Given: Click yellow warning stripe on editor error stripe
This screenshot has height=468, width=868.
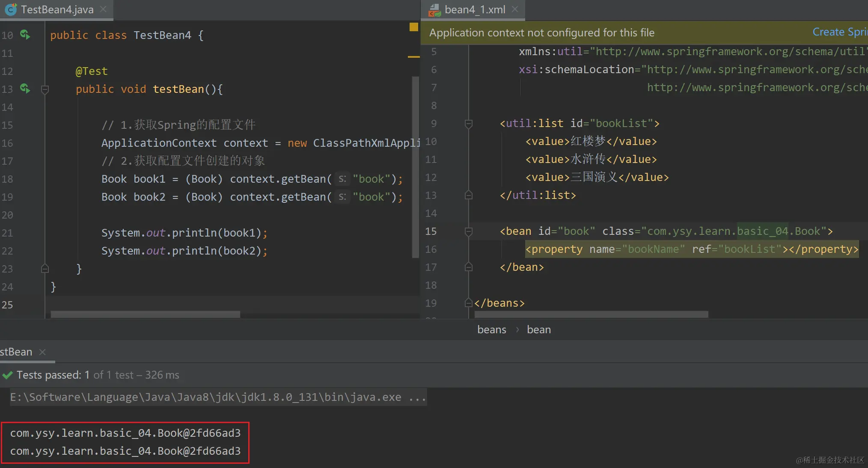Looking at the screenshot, I should [413, 56].
